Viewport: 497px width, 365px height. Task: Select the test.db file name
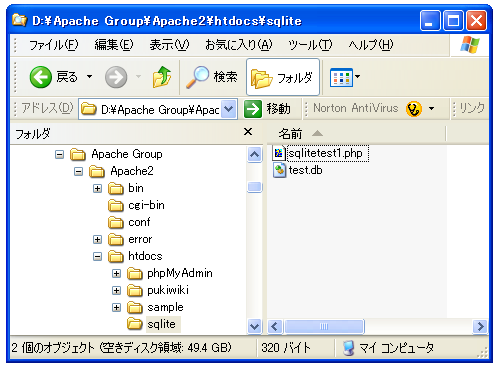(x=305, y=170)
